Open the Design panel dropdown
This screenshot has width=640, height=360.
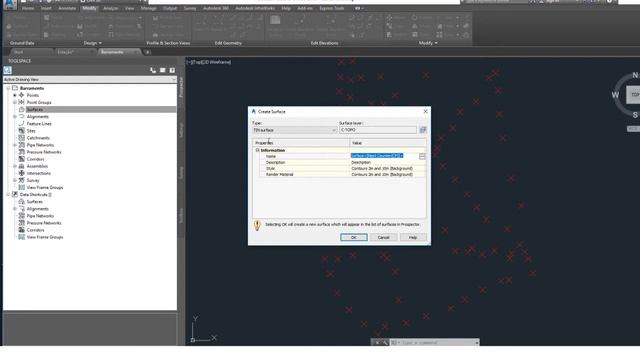click(93, 43)
